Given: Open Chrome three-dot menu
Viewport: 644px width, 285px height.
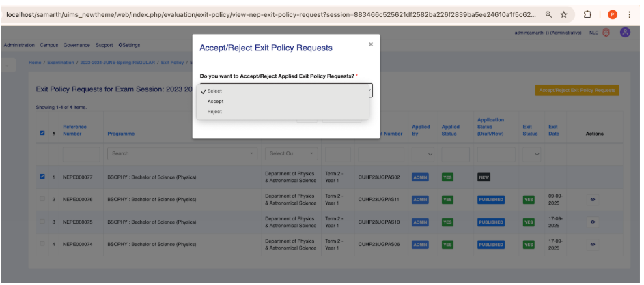Looking at the screenshot, I should tap(628, 14).
